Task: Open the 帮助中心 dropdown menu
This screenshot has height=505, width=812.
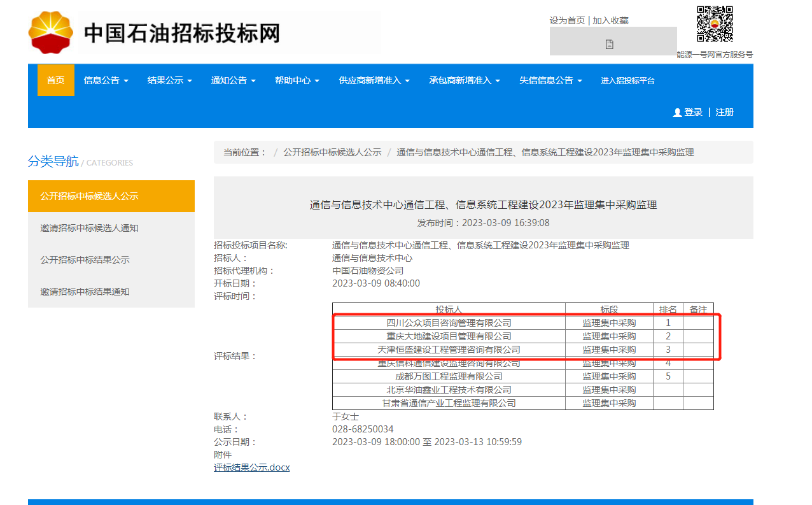Action: [297, 81]
